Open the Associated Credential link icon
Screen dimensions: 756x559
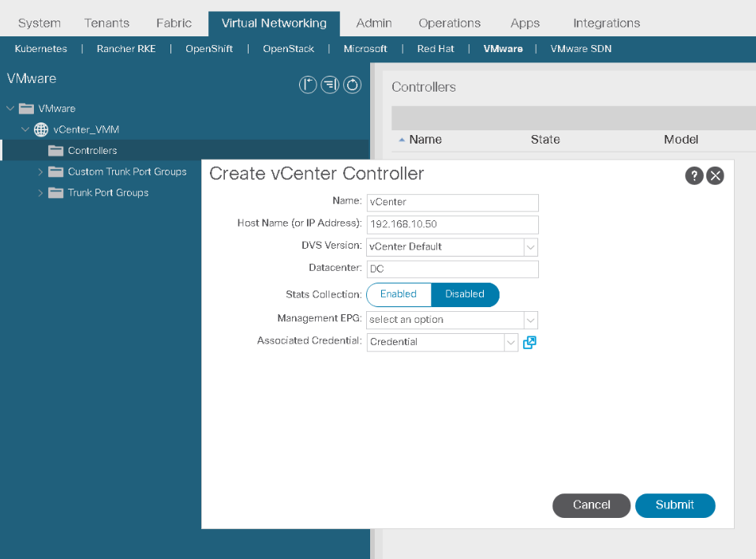[x=530, y=343]
